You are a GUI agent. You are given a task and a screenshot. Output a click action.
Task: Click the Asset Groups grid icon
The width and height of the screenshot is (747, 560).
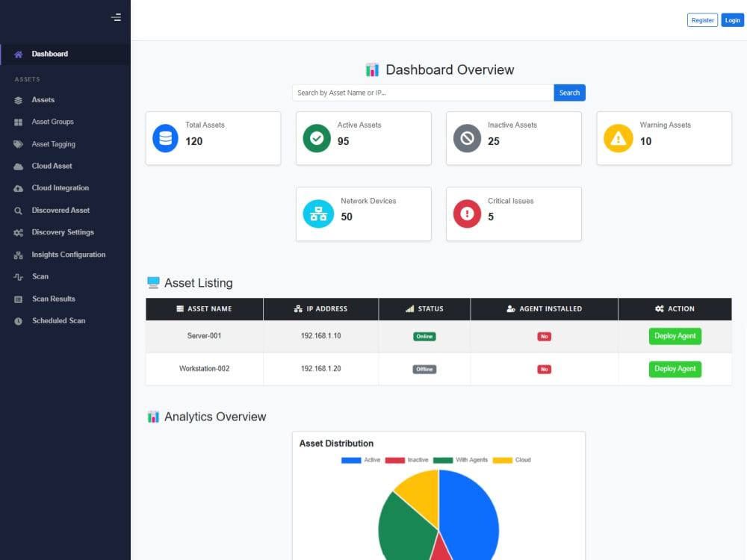(18, 122)
